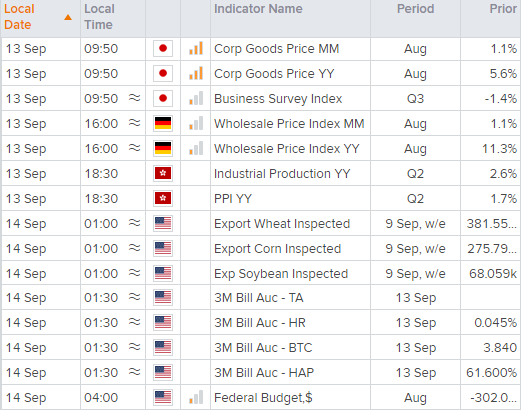
Task: Click importance bars for Wholesale Price Index YY
Action: point(196,148)
